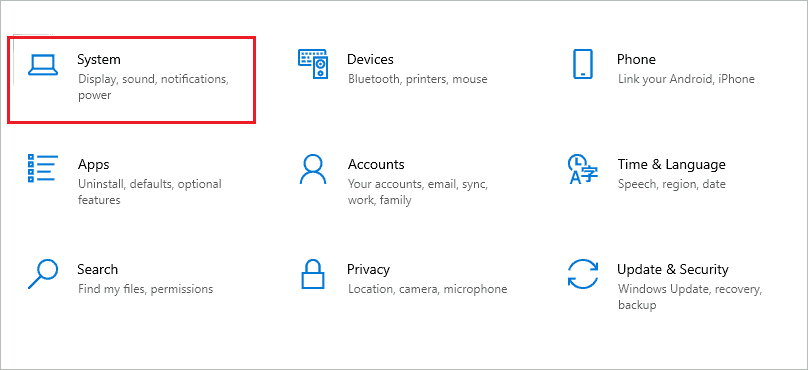Image resolution: width=808 pixels, height=370 pixels.
Task: Open the Search settings title
Action: pos(97,269)
